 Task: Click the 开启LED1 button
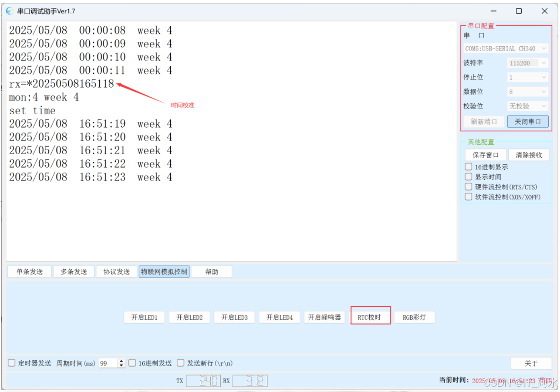[x=144, y=317]
